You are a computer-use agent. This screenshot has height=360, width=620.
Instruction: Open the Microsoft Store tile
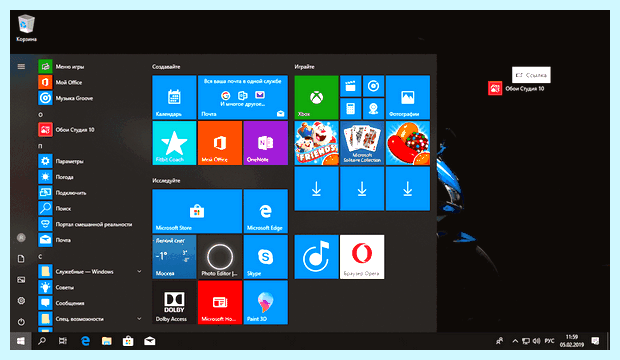197,211
